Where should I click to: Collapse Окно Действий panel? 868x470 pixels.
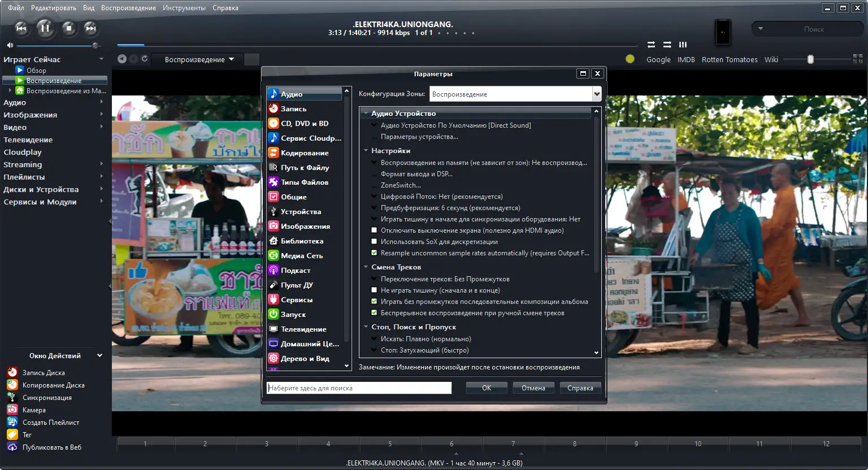point(100,356)
